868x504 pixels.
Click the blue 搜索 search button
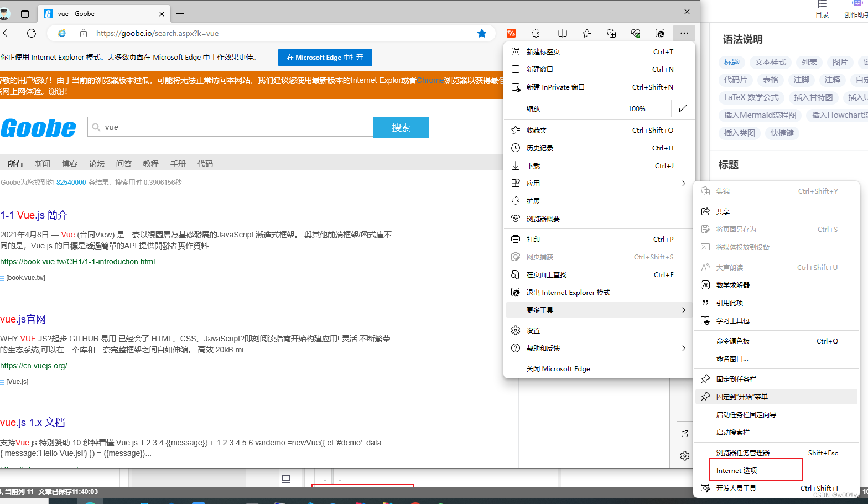[401, 127]
